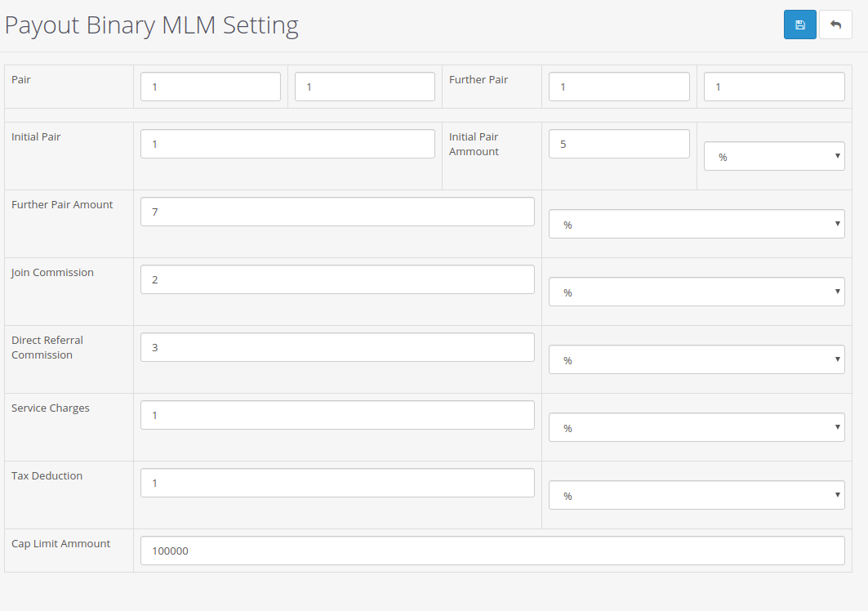Select the first Further Pair input

click(618, 87)
